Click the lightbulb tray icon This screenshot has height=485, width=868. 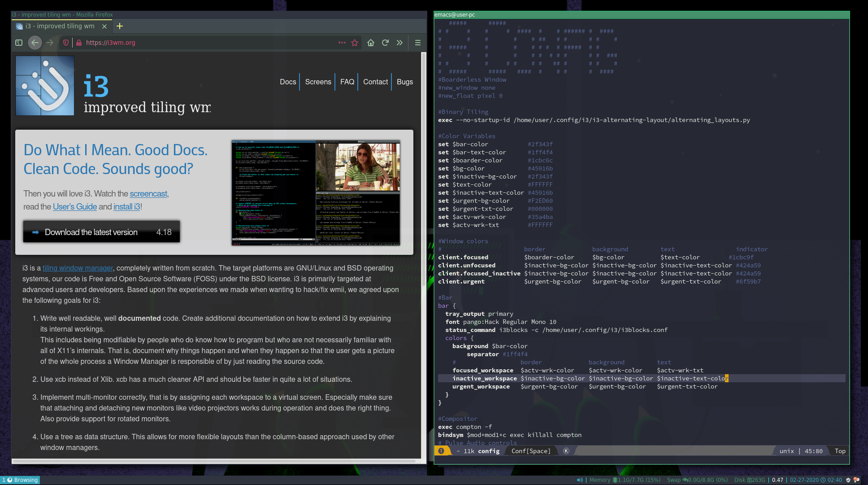click(856, 480)
